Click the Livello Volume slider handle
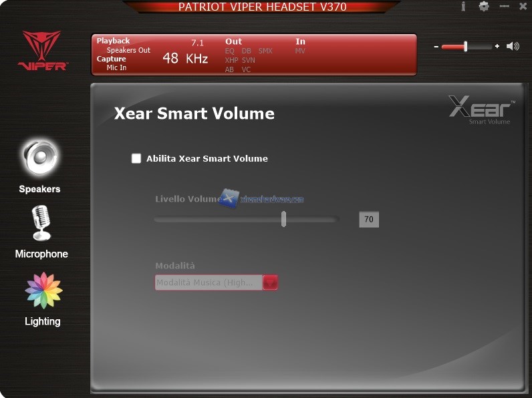 coord(284,219)
